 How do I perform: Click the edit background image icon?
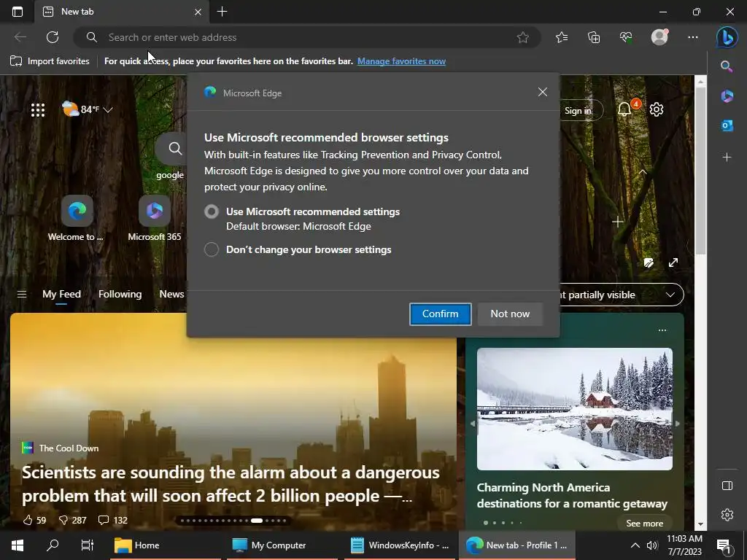pyautogui.click(x=649, y=262)
